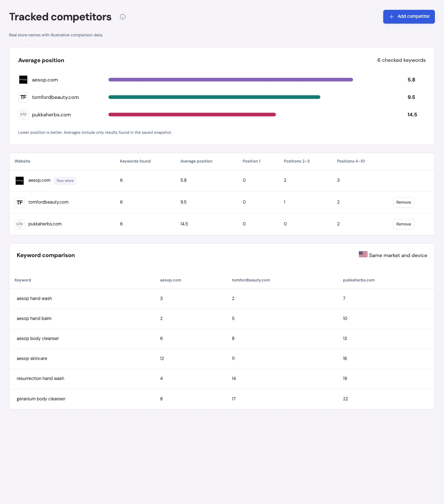This screenshot has height=504, width=444.
Task: Click pukkaherbs.com position 19 for resurrection hand wash
Action: point(345,379)
